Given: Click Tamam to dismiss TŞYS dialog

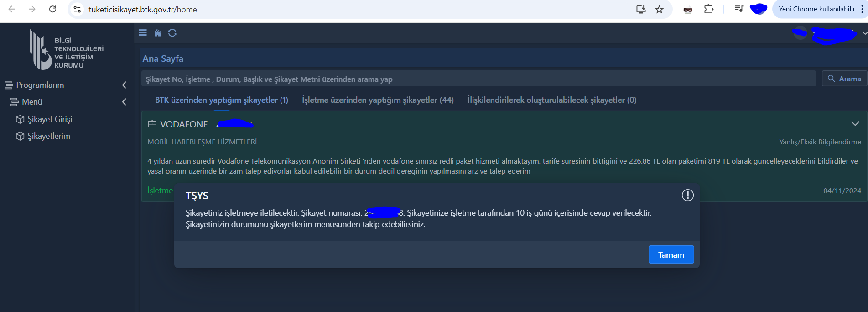Looking at the screenshot, I should pyautogui.click(x=671, y=254).
